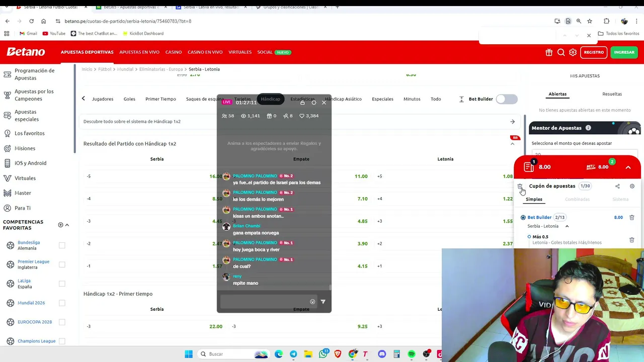Screen dimensions: 644x362
Task: Open Spotify from the taskbar
Action: click(x=412, y=354)
